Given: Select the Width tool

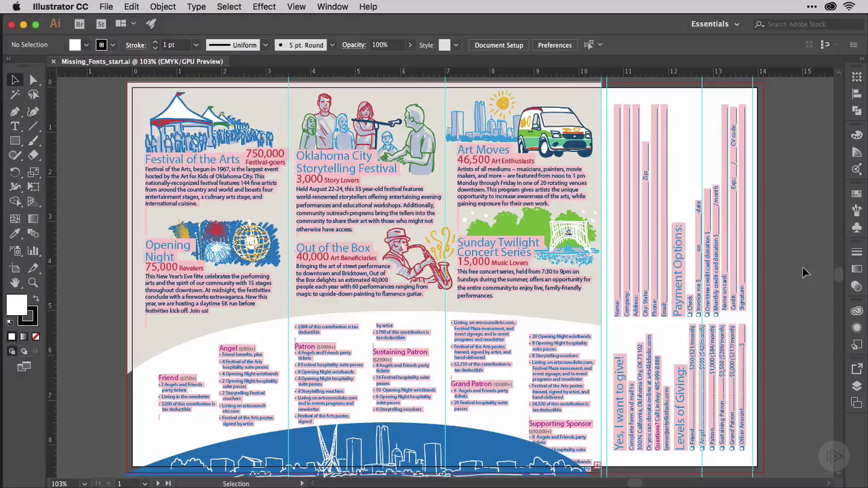Looking at the screenshot, I should [15, 186].
